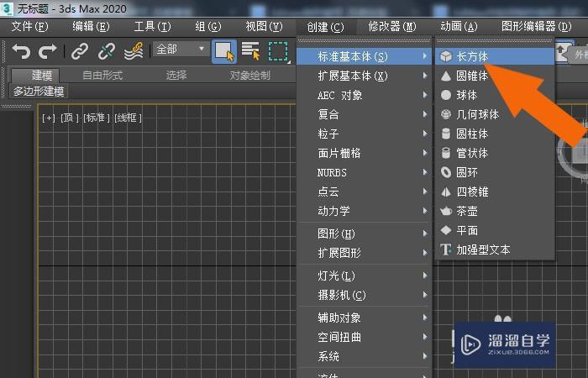Open the selection filter 全部 dropdown

tap(181, 49)
